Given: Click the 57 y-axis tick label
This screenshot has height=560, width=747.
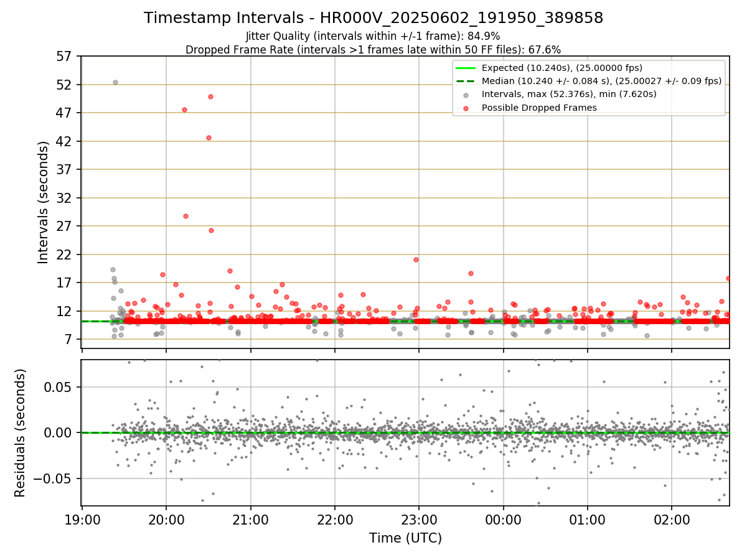Looking at the screenshot, I should tap(65, 57).
